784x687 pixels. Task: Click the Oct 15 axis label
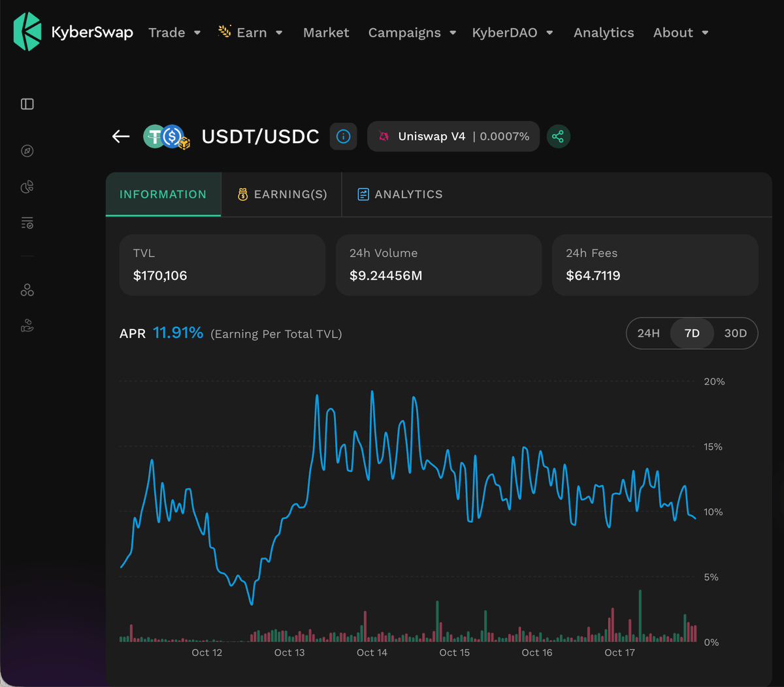455,652
